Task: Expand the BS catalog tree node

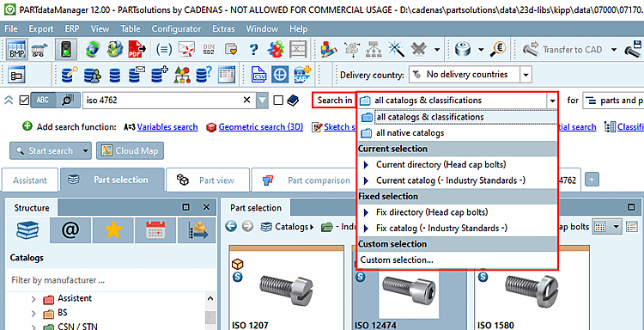Action: 34,314
